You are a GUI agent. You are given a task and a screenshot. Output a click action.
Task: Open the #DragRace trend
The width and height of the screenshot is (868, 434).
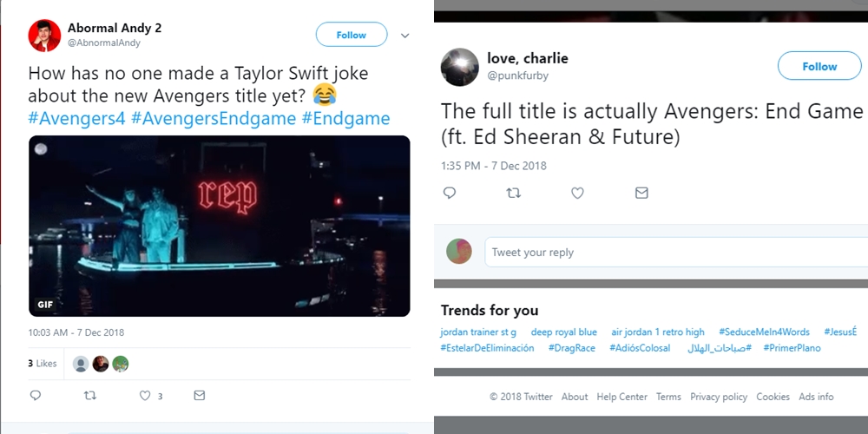(571, 348)
